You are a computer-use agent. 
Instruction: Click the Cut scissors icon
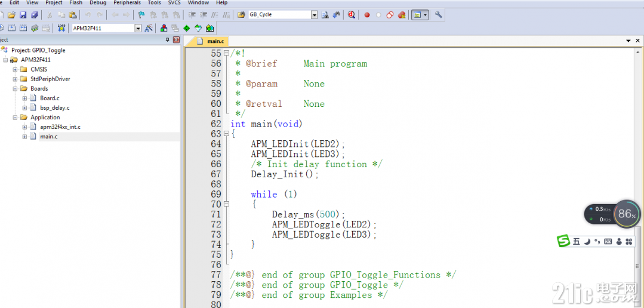click(x=50, y=15)
